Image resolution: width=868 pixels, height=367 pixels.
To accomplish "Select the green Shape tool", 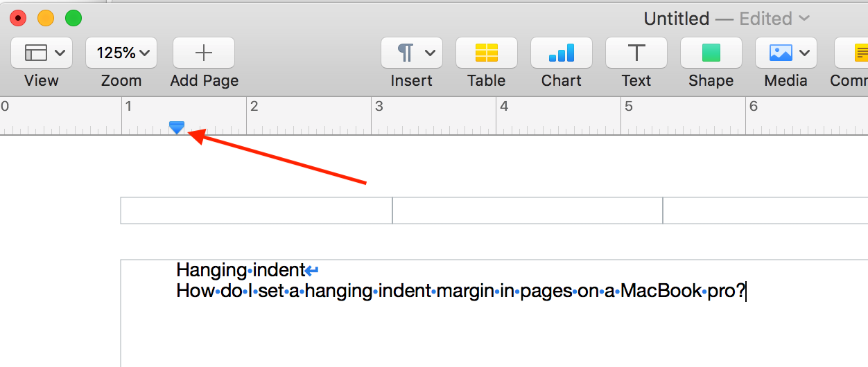I will (711, 53).
